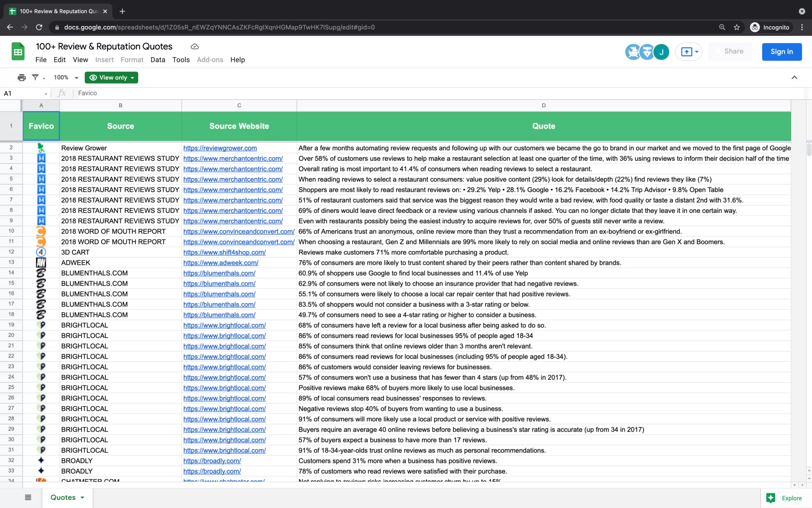This screenshot has width=812, height=508.
Task: Open the shift4shop.com link
Action: pos(225,252)
